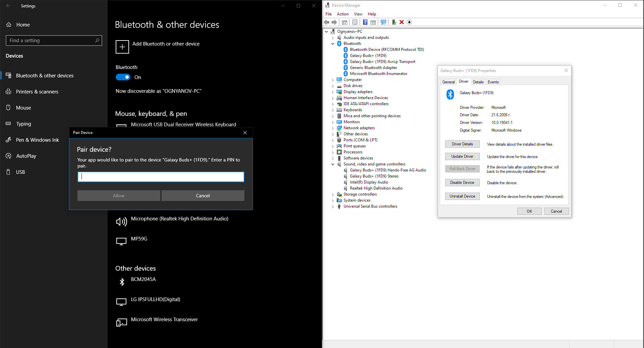Screen dimensions: 644x348
Task: Click the PIN input field in Pair Device
Action: coord(161,177)
